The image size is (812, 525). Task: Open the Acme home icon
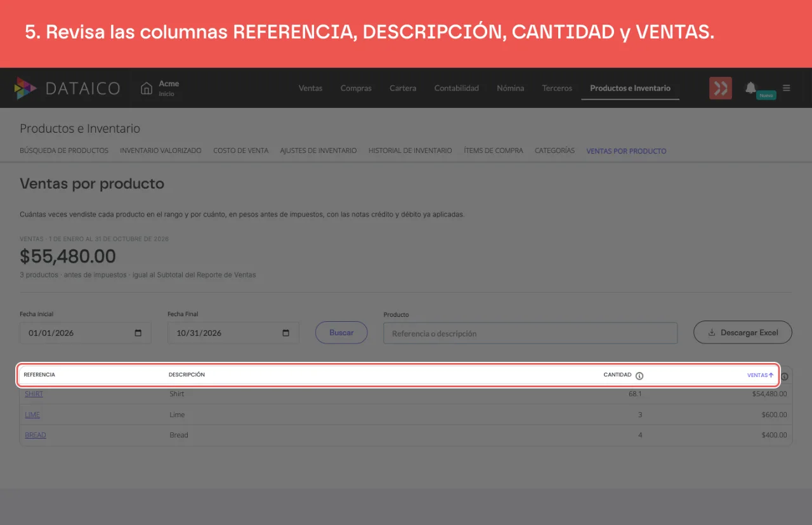click(147, 88)
